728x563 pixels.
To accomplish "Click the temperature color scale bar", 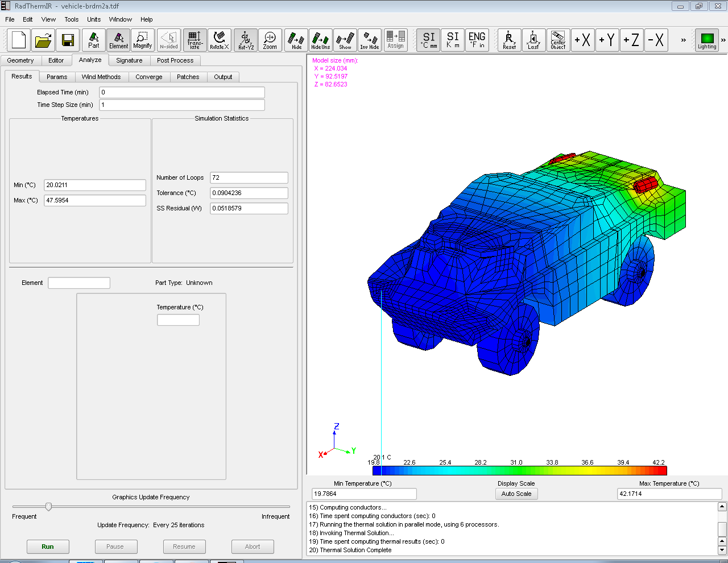I will point(520,470).
